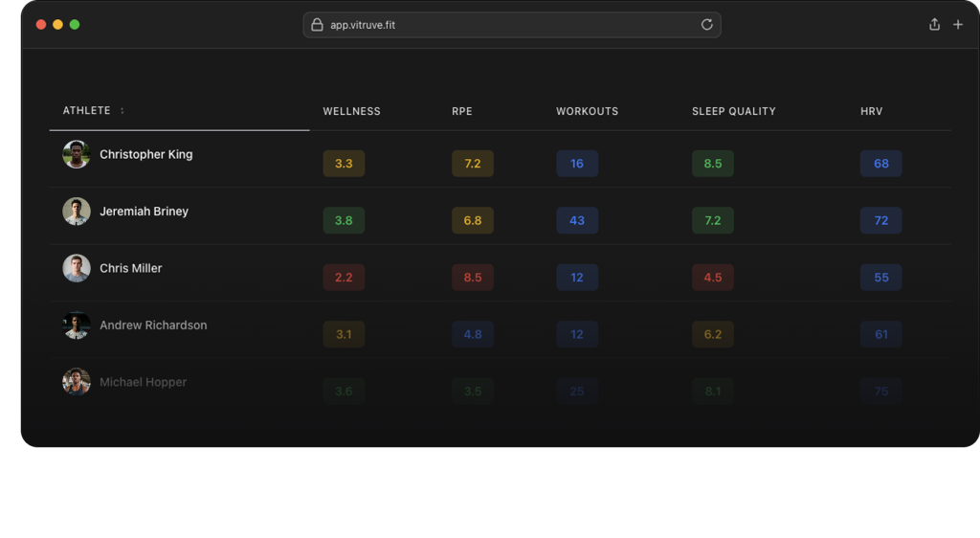Open Jeremiah Briney's athlete name link

click(x=144, y=212)
